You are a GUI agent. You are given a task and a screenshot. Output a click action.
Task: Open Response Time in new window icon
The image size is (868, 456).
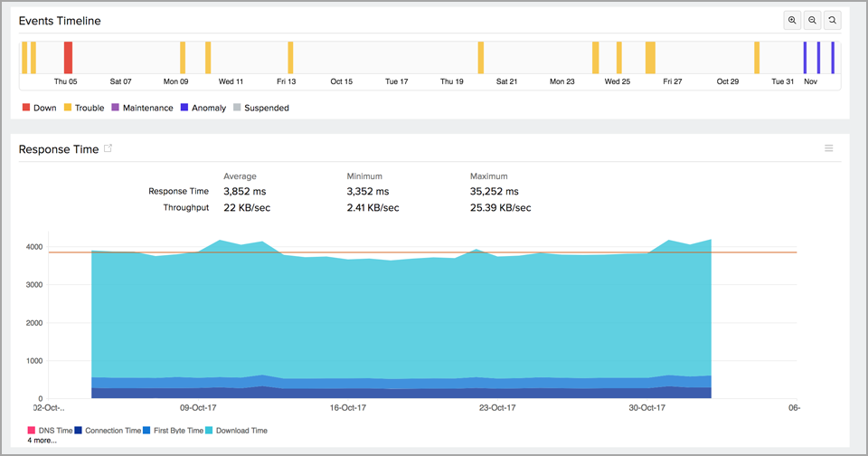[108, 148]
